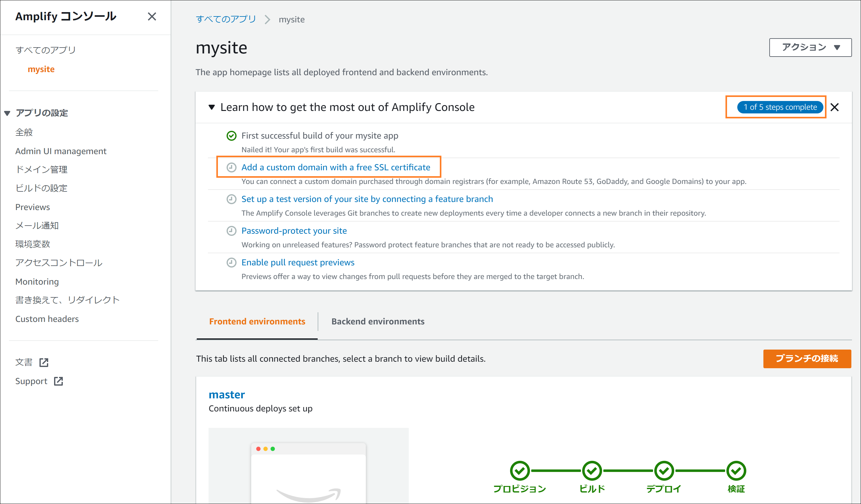Select すべてのアプリ in the sidebar

point(45,50)
